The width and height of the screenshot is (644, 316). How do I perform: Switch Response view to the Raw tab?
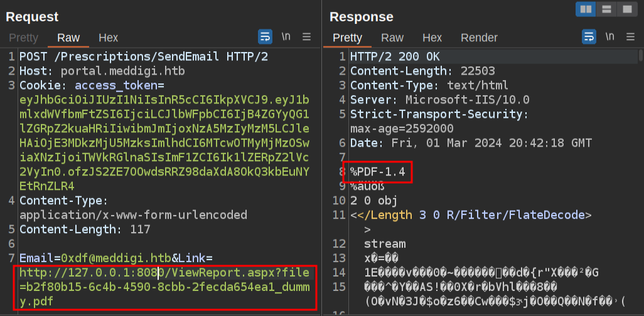click(x=392, y=38)
